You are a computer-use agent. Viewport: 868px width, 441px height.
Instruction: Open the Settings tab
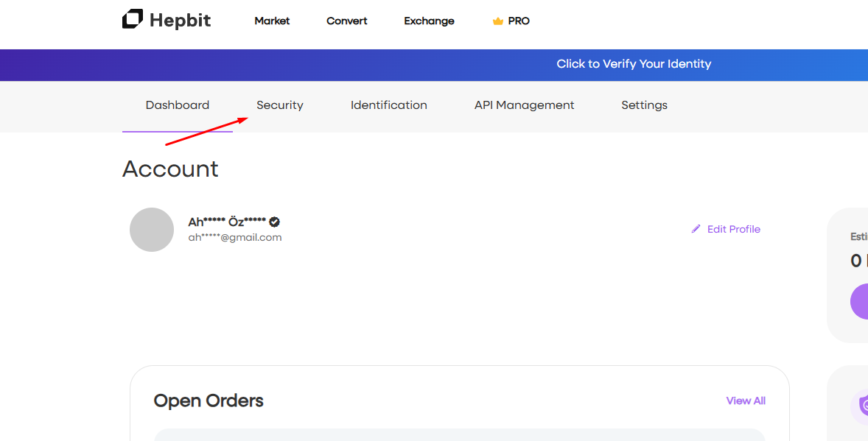pyautogui.click(x=644, y=105)
